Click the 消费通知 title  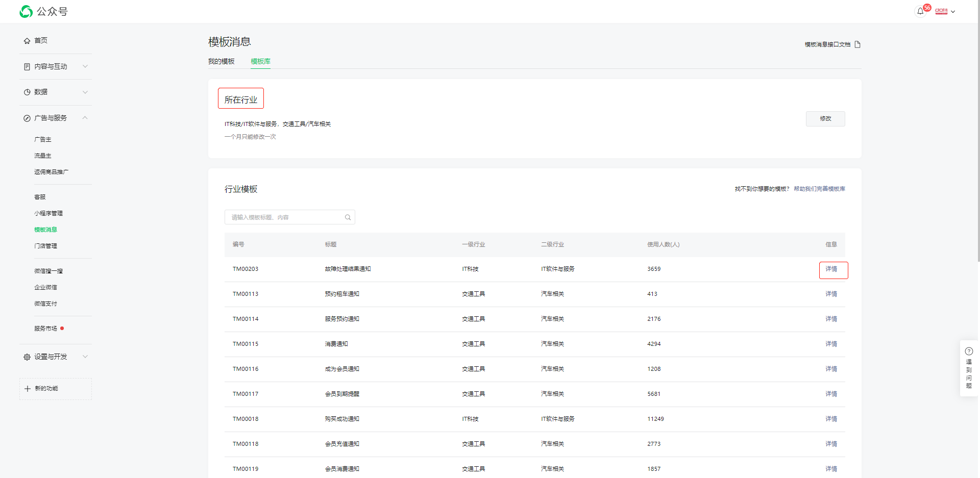coord(336,344)
